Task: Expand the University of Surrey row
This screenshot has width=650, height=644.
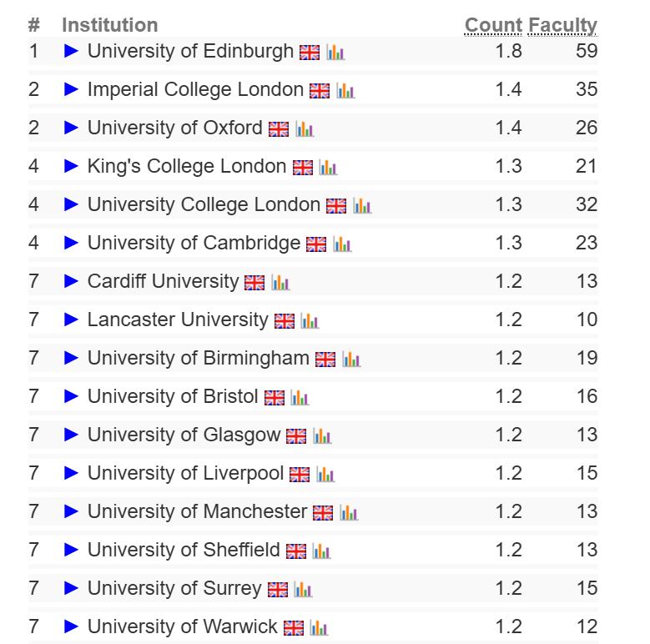Action: [x=71, y=588]
